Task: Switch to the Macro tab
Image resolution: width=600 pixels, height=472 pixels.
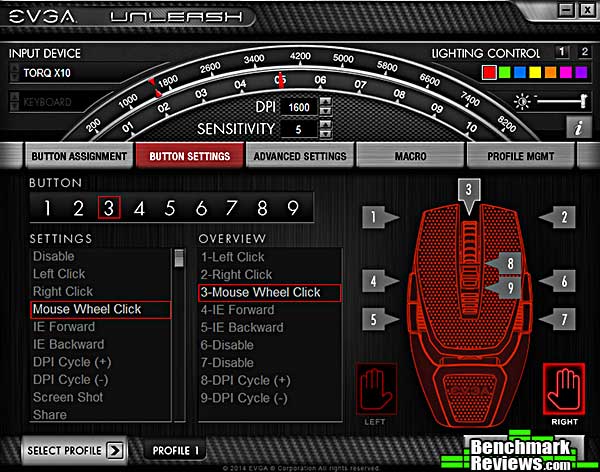Action: (x=410, y=156)
